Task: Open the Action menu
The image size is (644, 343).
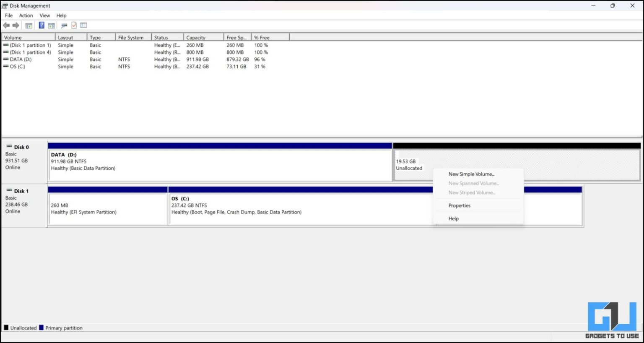Action: [x=26, y=15]
